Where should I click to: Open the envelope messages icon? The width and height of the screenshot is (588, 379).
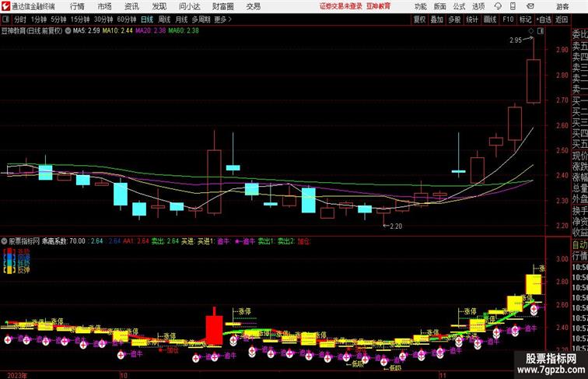pyautogui.click(x=530, y=6)
